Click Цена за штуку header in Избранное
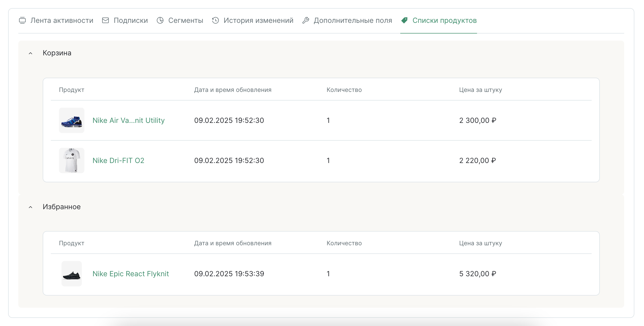 [x=481, y=243]
